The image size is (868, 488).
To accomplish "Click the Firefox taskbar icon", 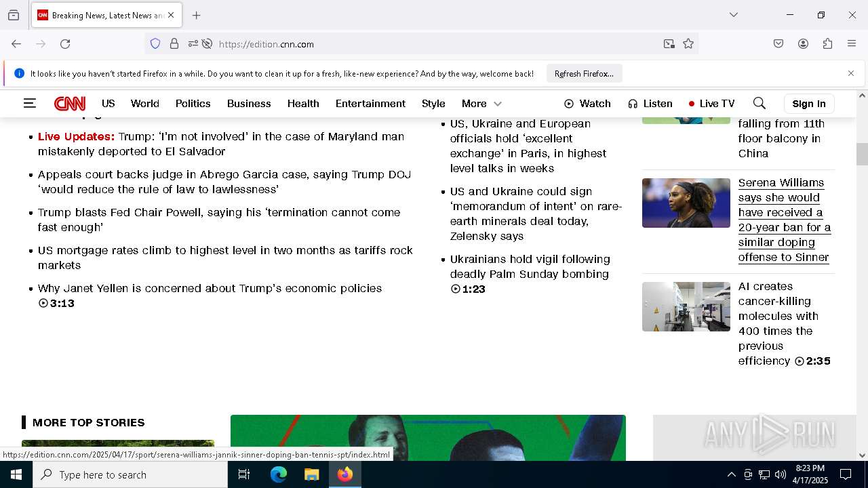I will (345, 474).
